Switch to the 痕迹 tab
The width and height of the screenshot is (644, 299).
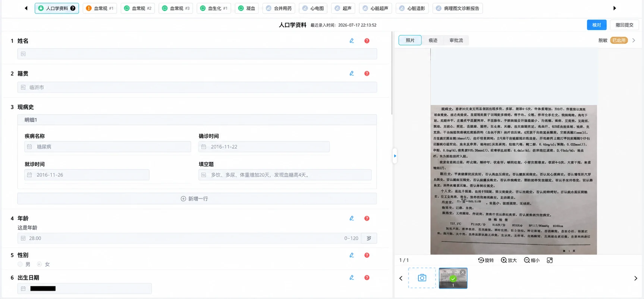pos(433,40)
